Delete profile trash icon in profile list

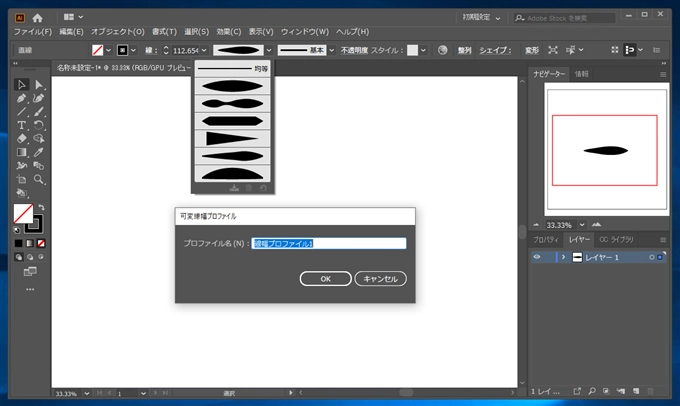(x=248, y=188)
